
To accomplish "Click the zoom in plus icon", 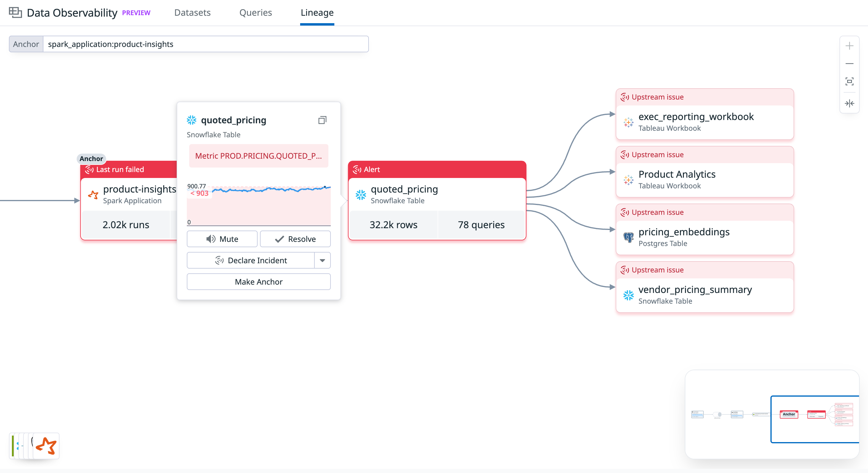I will pyautogui.click(x=849, y=46).
